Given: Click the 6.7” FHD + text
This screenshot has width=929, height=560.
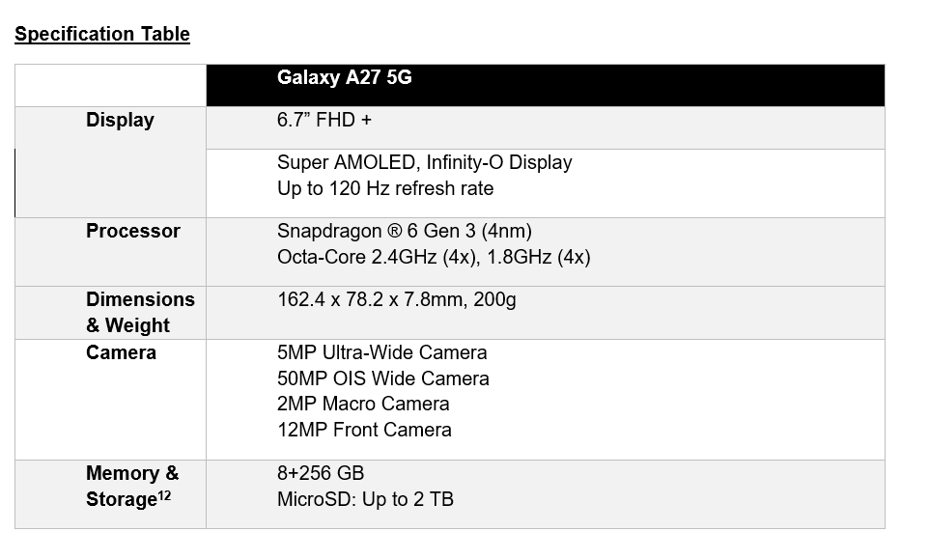Looking at the screenshot, I should tap(324, 120).
